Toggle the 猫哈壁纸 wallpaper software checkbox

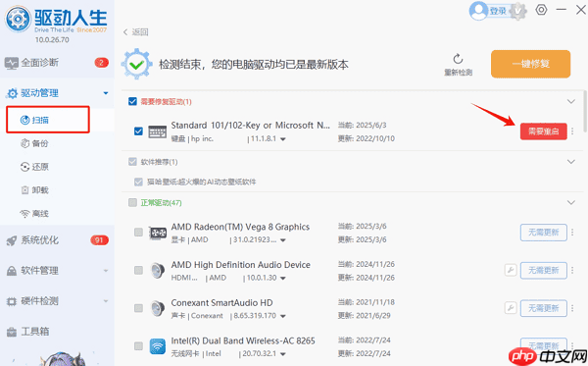[138, 183]
